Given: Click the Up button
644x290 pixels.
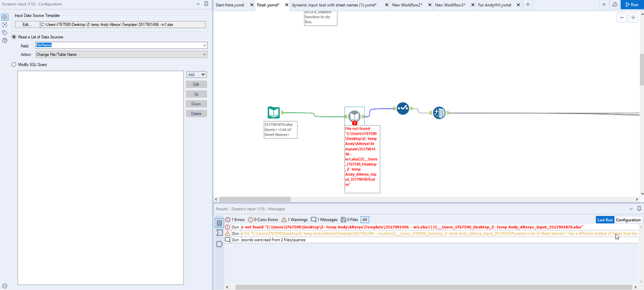Looking at the screenshot, I should click(x=197, y=94).
